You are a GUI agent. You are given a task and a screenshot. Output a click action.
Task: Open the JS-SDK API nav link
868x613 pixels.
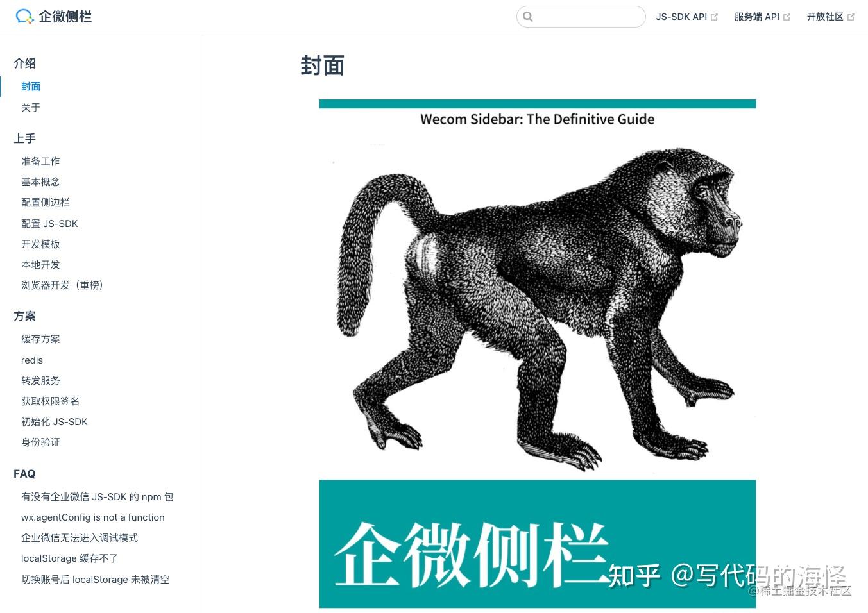tap(681, 17)
